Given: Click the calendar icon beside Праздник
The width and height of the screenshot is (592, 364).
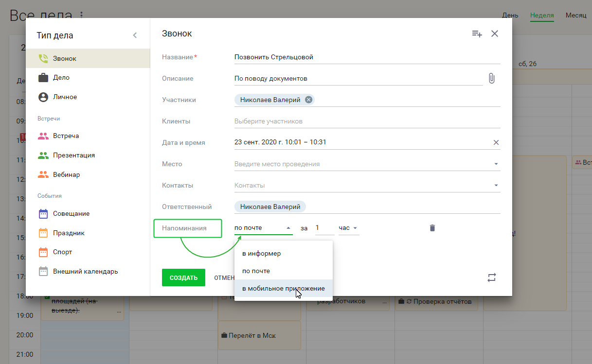Looking at the screenshot, I should coord(43,233).
